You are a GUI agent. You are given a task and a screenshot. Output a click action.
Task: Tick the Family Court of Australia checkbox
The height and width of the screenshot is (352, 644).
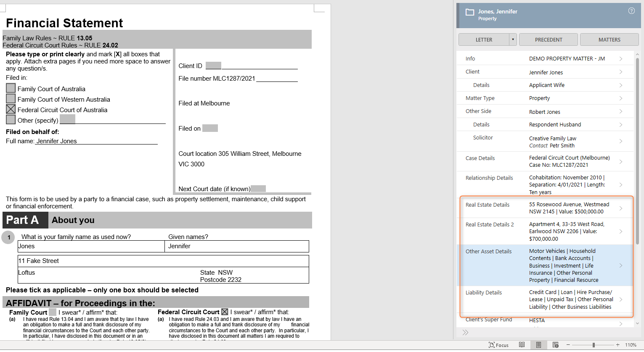point(11,88)
